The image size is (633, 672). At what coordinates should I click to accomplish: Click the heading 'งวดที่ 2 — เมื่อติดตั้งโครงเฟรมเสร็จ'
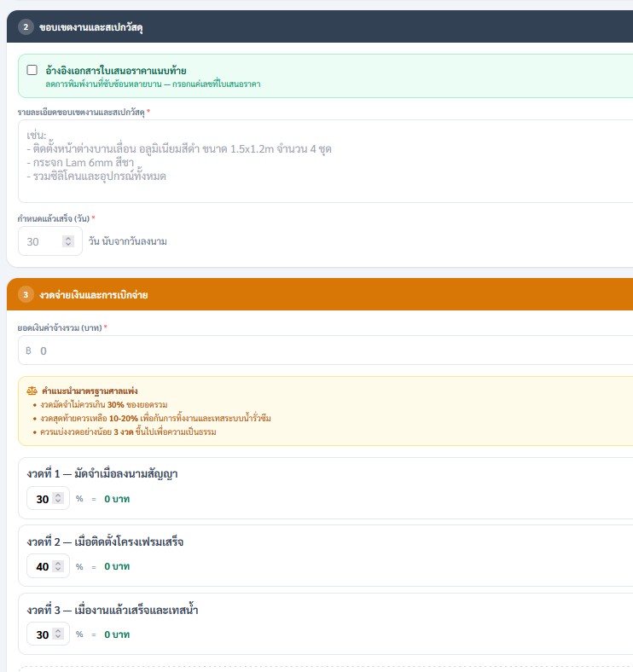point(105,542)
